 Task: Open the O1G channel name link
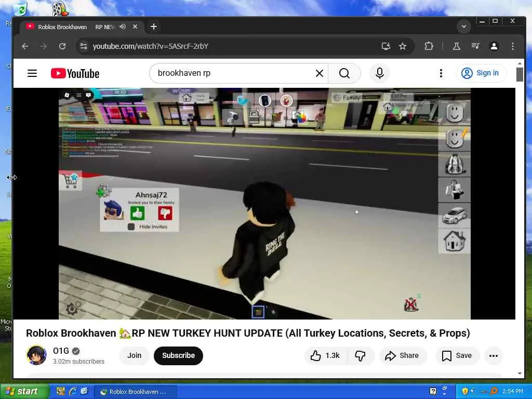click(x=61, y=351)
